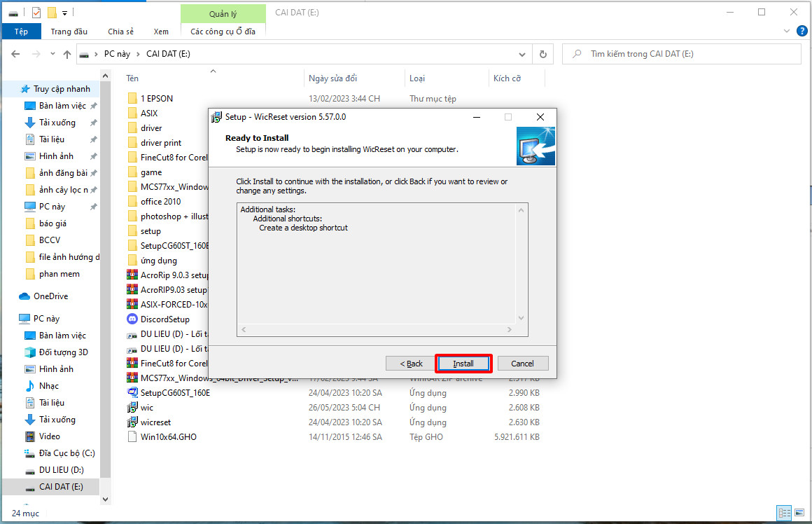This screenshot has width=812, height=524.
Task: Open Quick Access Toolbar customize dropdown
Action: 64,13
